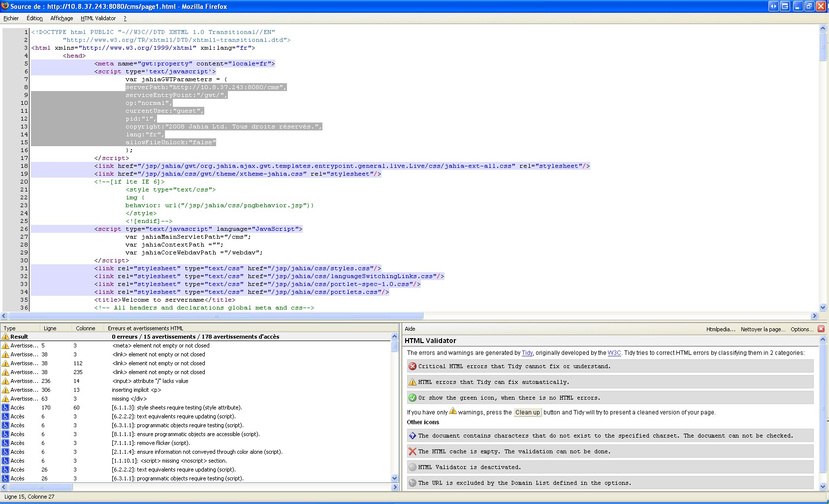Click stylesheet link to styles.css line
The height and width of the screenshot is (504, 829).
point(238,268)
